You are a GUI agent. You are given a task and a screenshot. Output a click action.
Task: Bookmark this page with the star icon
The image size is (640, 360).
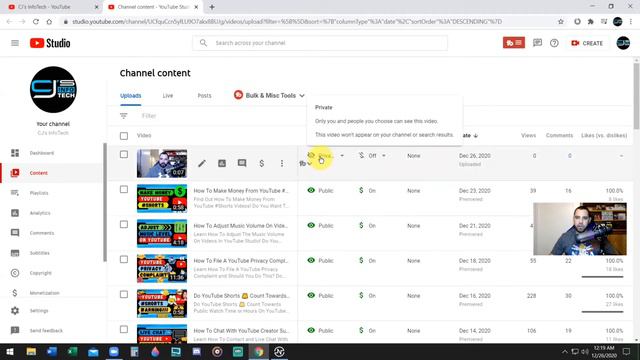561,22
